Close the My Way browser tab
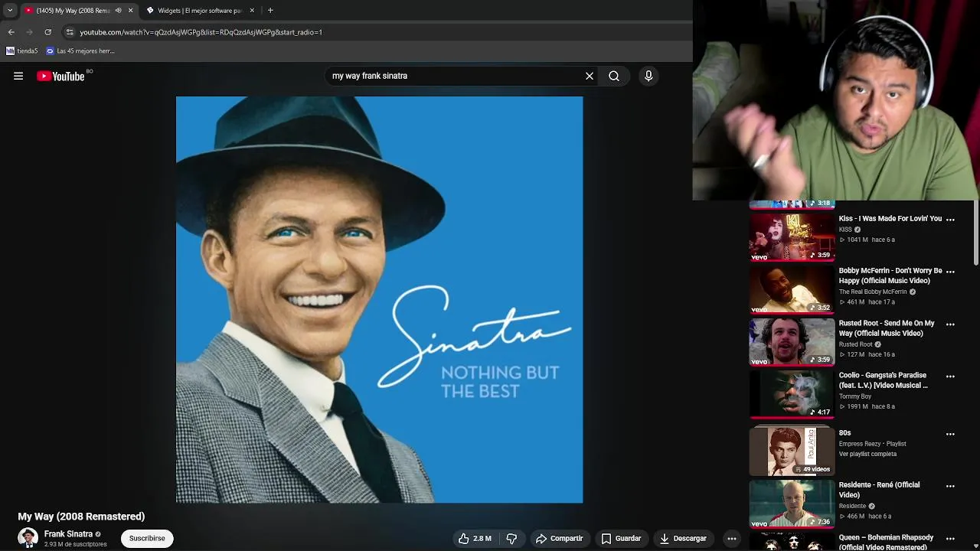Screen dimensions: 980x551 point(130,11)
